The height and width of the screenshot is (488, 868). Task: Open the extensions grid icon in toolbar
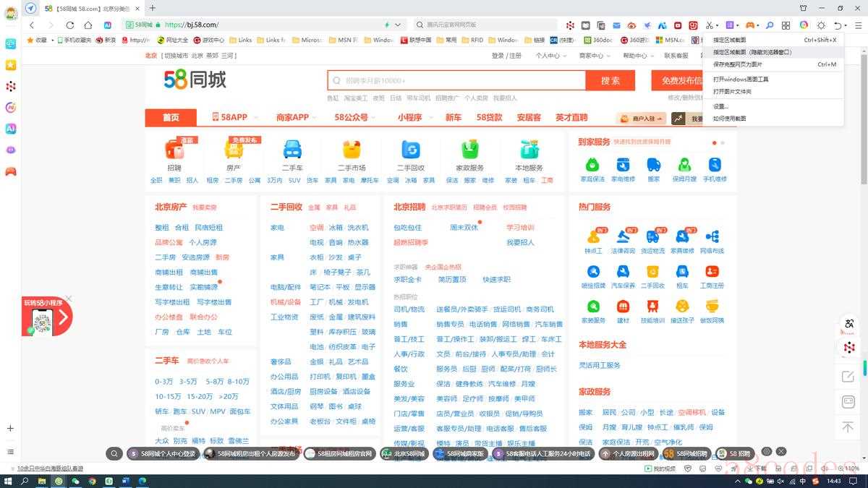[786, 25]
